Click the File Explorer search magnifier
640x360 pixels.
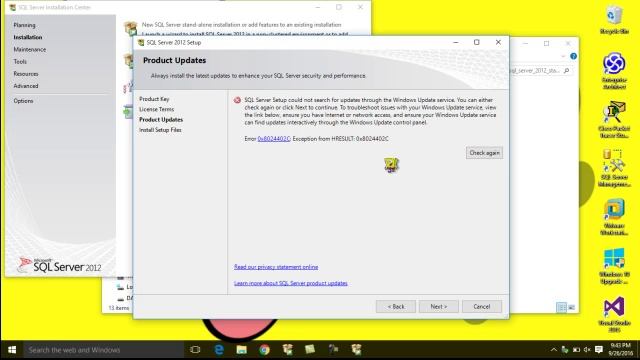point(567,71)
